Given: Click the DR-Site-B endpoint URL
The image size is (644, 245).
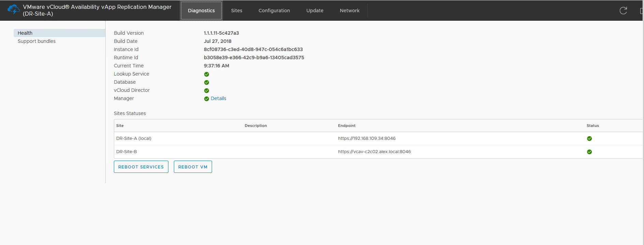Looking at the screenshot, I should click(x=374, y=152).
